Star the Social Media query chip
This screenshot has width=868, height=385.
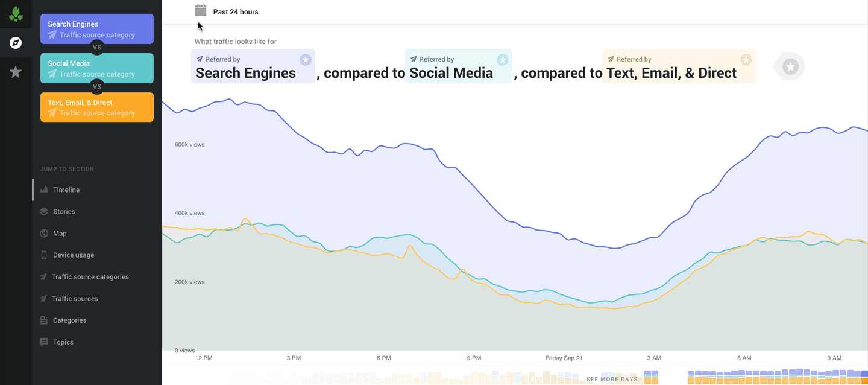(503, 59)
